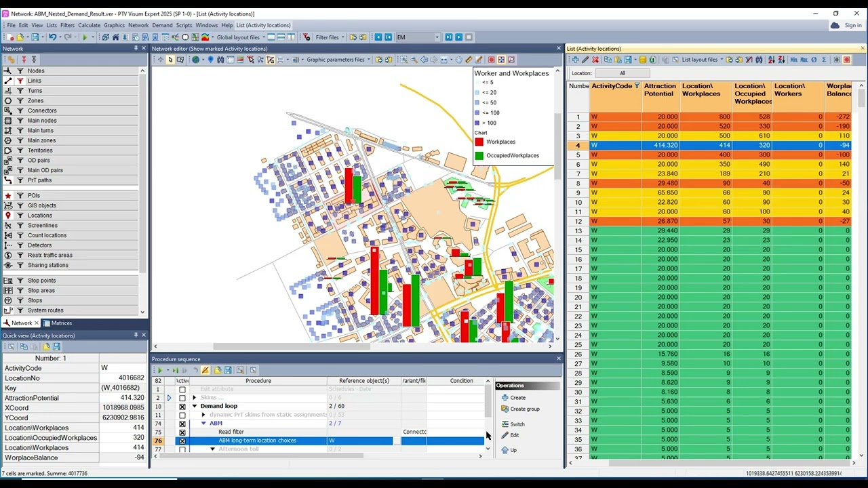Click the All button next to Location
The height and width of the screenshot is (488, 868).
pyautogui.click(x=622, y=73)
